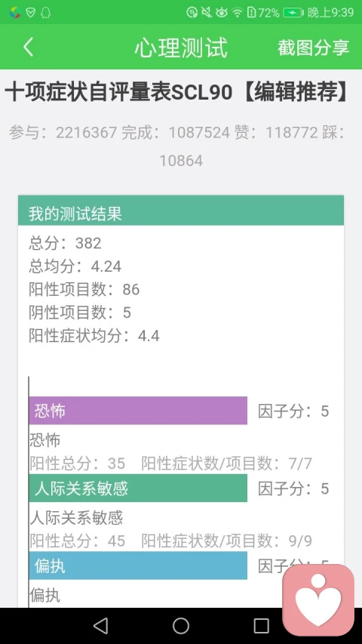Tap Android back navigation triangle
The width and height of the screenshot is (362, 644).
click(x=100, y=626)
